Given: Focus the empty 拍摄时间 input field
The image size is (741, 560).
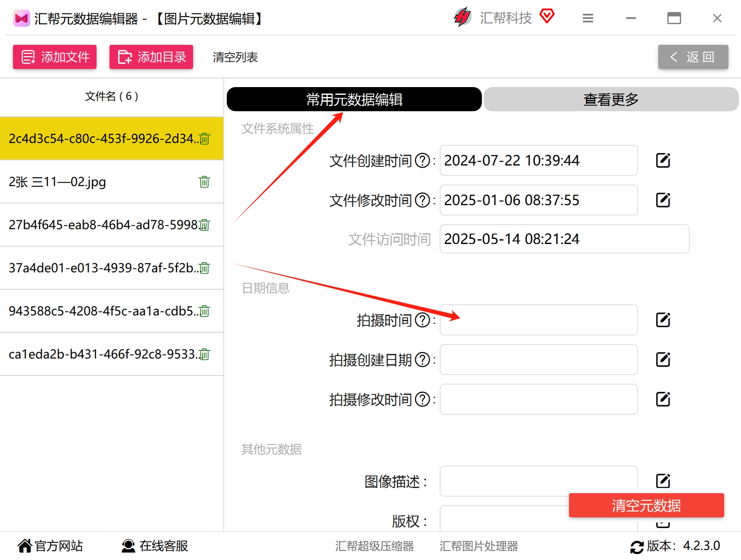Looking at the screenshot, I should 538,320.
